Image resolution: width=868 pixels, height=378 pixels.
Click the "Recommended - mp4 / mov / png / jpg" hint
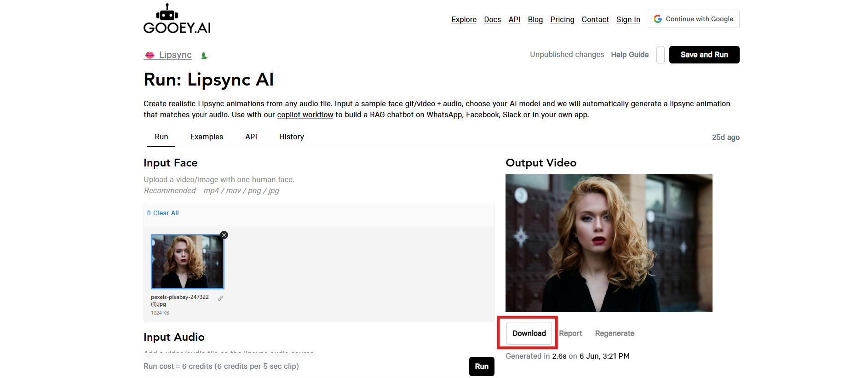click(x=212, y=191)
